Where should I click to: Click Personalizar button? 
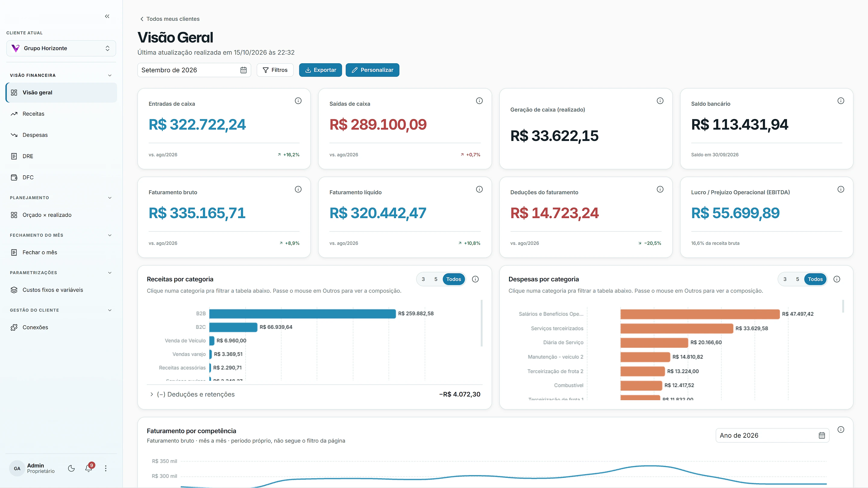(372, 70)
